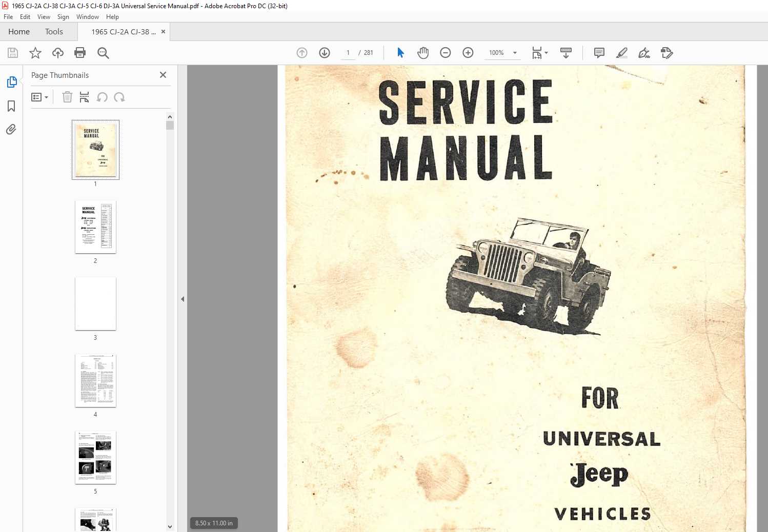Go to the next page using the down arrow
768x532 pixels.
click(x=325, y=53)
